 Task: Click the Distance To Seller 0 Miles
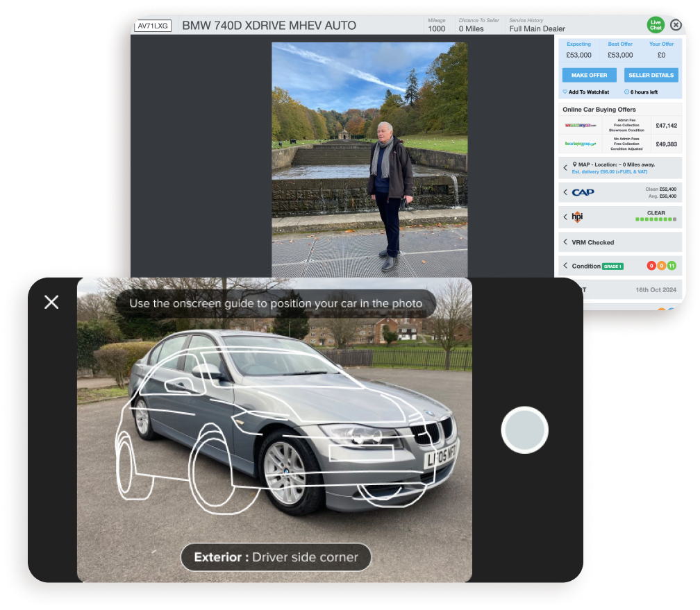coord(471,28)
